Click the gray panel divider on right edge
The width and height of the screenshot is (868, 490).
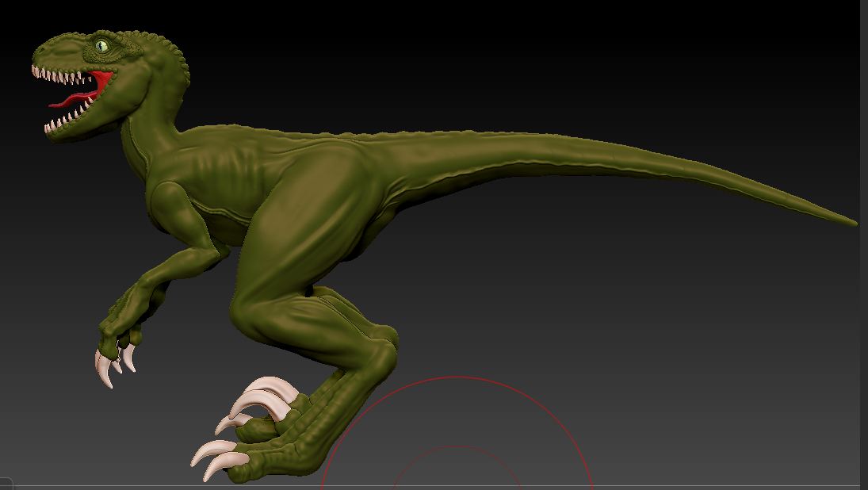[864, 238]
